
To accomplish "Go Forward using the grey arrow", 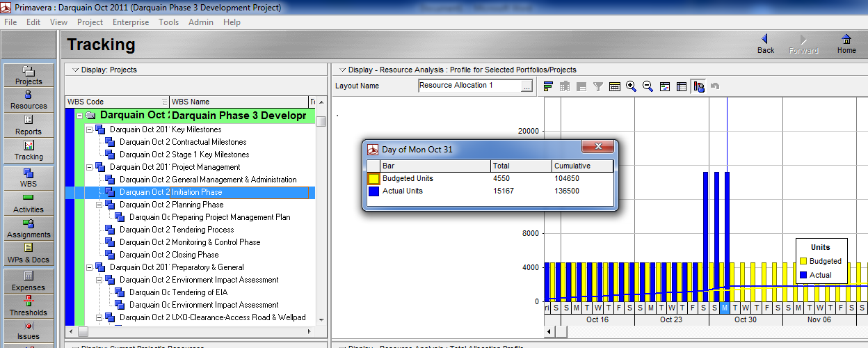I will (x=803, y=45).
